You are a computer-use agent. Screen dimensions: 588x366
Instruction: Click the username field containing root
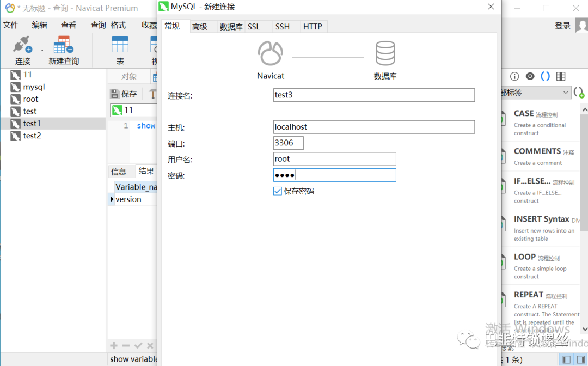coord(334,159)
